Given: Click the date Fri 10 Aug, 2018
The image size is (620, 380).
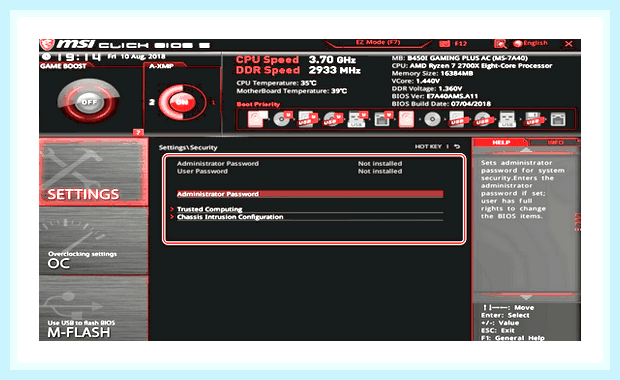Looking at the screenshot, I should tap(136, 57).
